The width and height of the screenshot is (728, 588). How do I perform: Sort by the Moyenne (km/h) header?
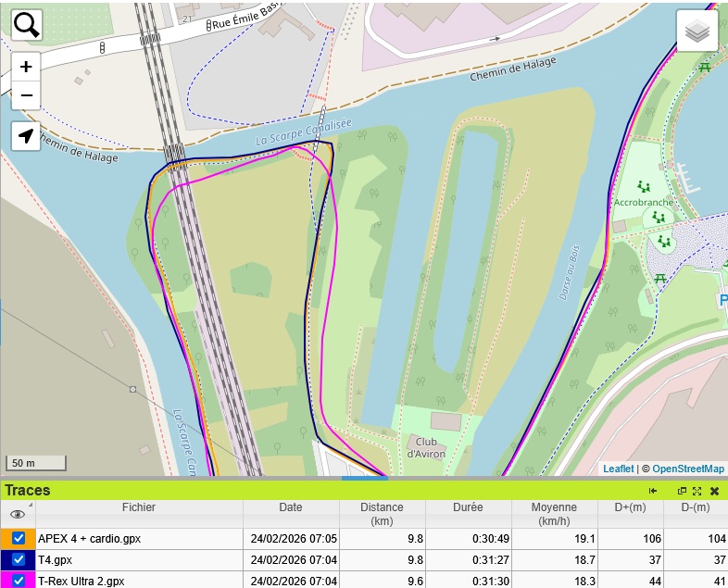(554, 514)
